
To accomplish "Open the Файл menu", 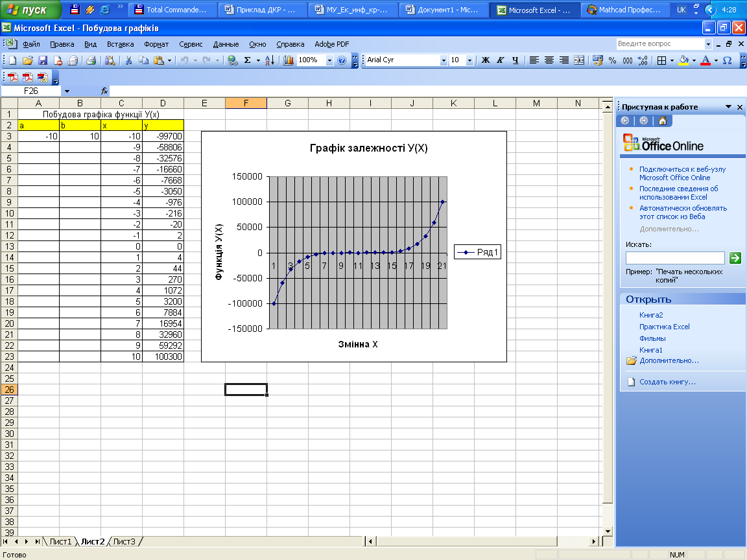I will pos(31,44).
